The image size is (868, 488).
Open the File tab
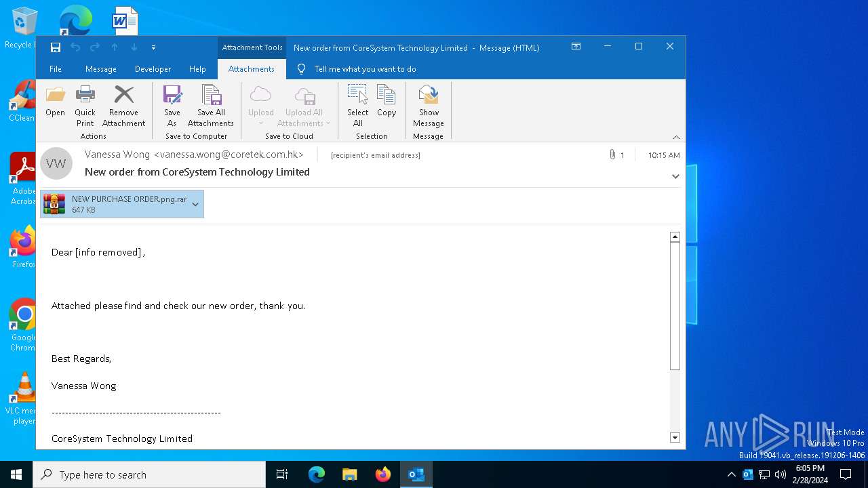coord(56,69)
